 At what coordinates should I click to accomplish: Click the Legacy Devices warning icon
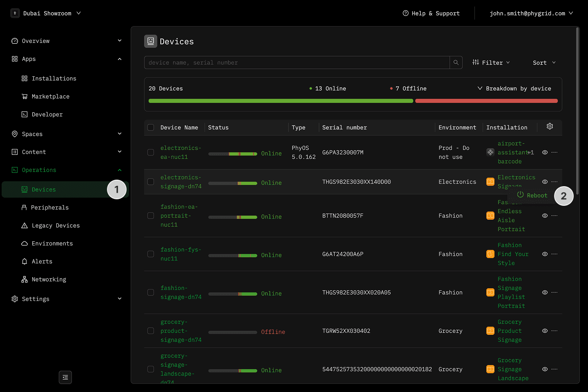point(24,225)
